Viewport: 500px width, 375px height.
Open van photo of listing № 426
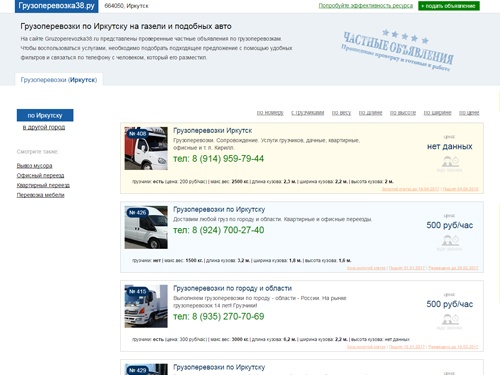(146, 227)
